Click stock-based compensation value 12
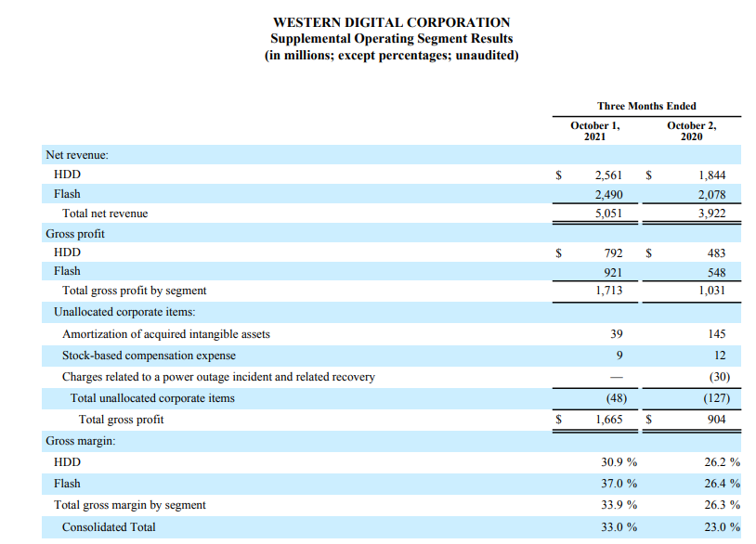Image resolution: width=756 pixels, height=544 pixels. tap(720, 356)
